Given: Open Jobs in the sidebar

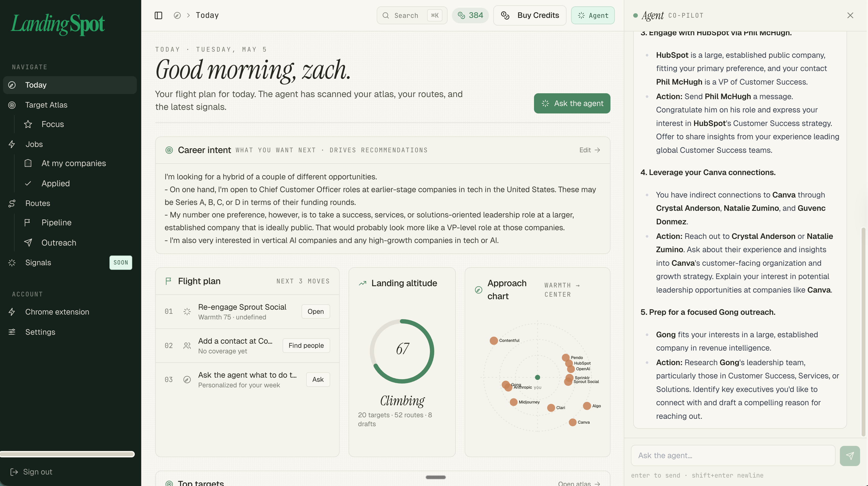Looking at the screenshot, I should [70, 144].
